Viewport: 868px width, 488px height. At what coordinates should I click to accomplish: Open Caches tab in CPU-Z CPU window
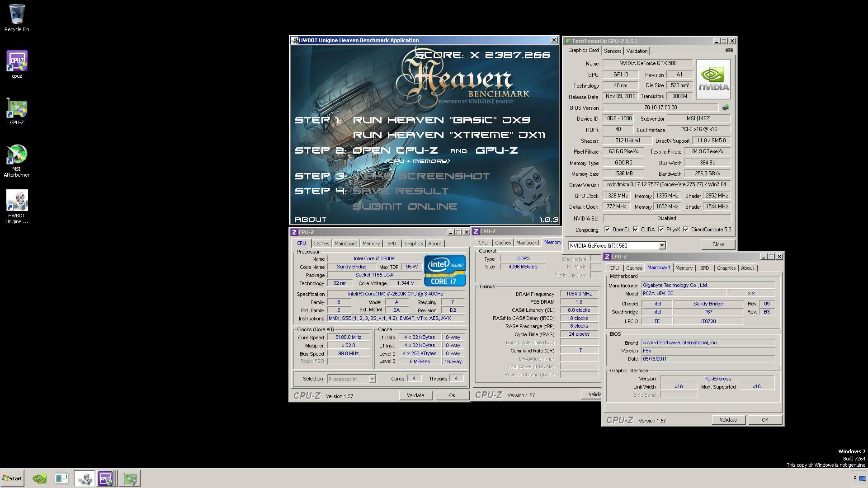click(x=321, y=244)
